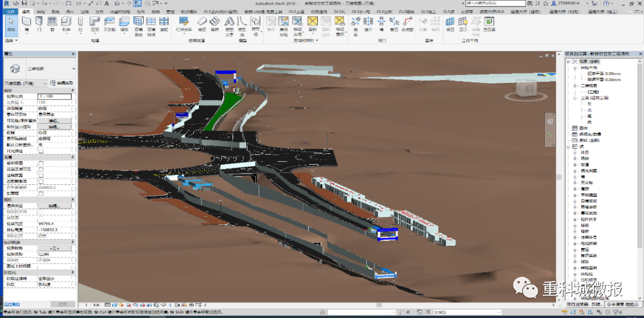
Task: Expand the Select (选择) panel dropdown
Action: [x=11, y=40]
